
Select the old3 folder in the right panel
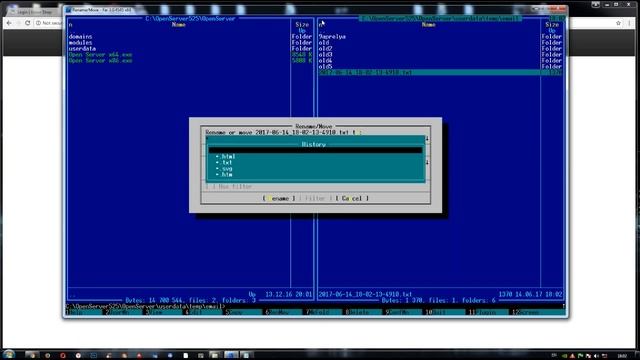[x=325, y=55]
